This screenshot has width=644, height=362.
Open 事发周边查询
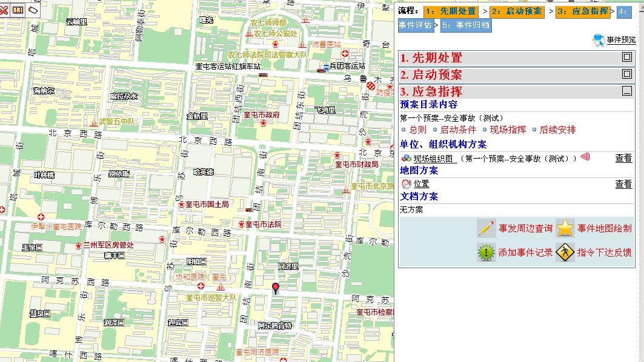[x=525, y=228]
